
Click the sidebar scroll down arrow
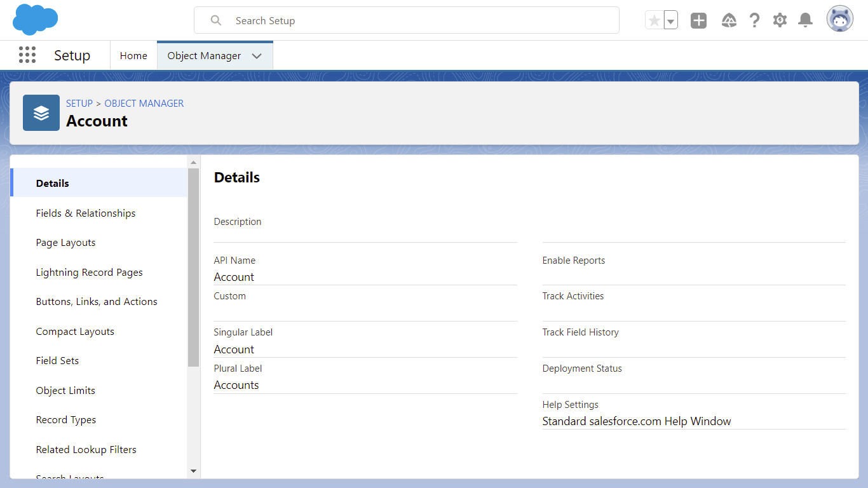[194, 471]
